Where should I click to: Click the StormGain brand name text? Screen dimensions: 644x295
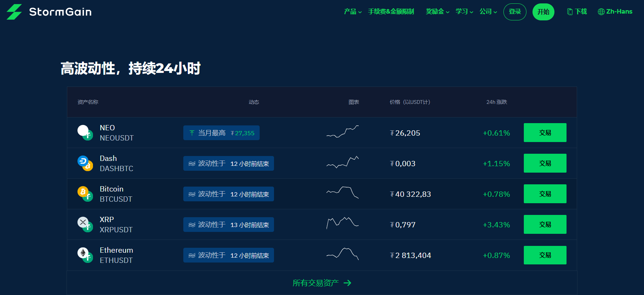tap(60, 12)
